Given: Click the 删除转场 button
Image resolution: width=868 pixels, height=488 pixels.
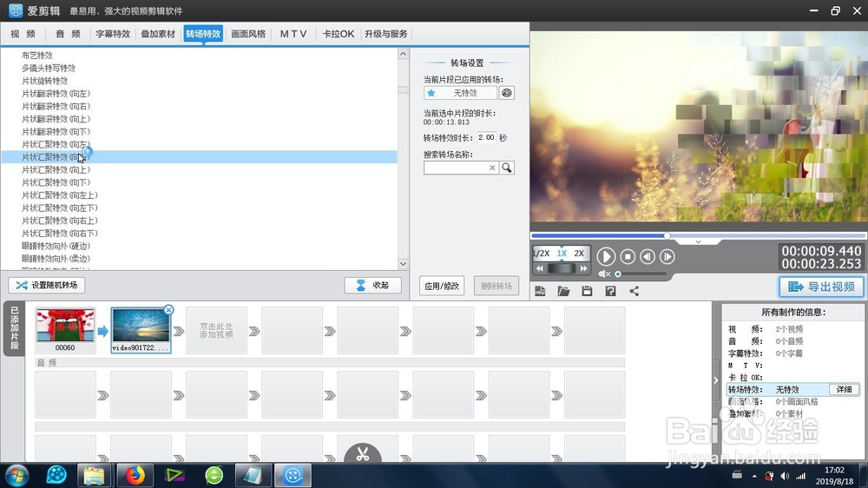Looking at the screenshot, I should point(496,286).
